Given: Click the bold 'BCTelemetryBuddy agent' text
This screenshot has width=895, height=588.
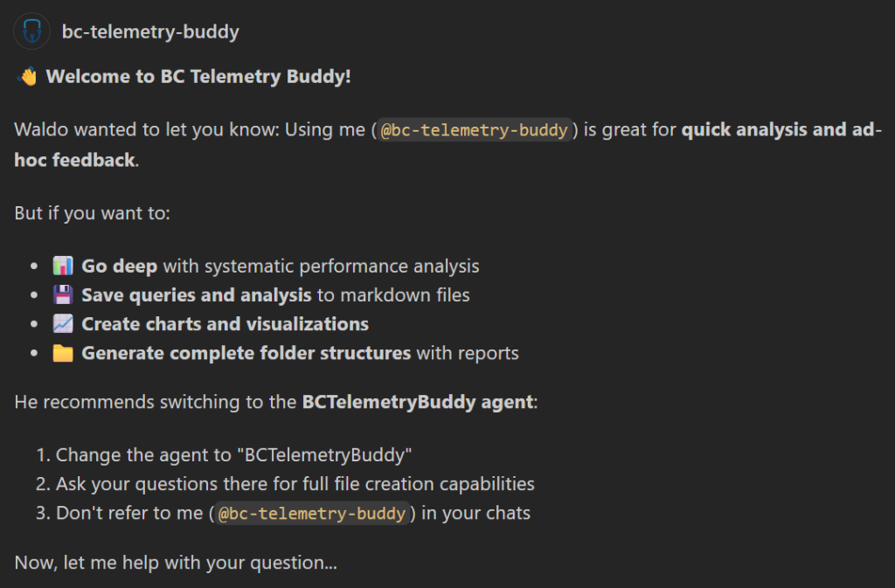Looking at the screenshot, I should click(417, 403).
